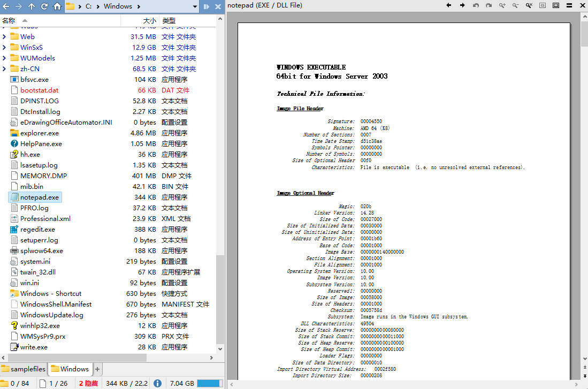Select the write.exe icon

tap(14, 347)
